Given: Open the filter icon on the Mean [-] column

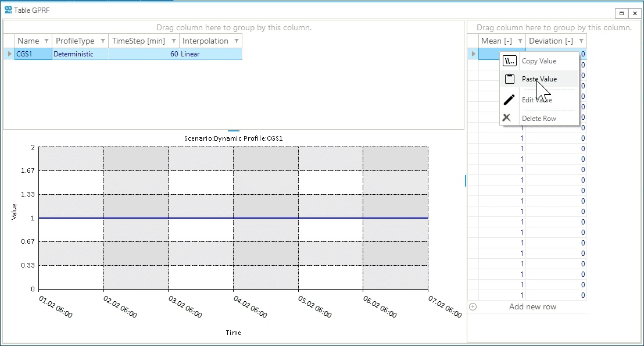Looking at the screenshot, I should (x=519, y=41).
